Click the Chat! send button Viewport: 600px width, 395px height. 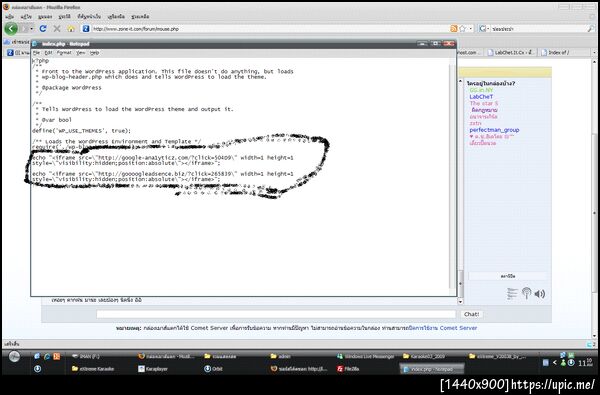tap(471, 314)
